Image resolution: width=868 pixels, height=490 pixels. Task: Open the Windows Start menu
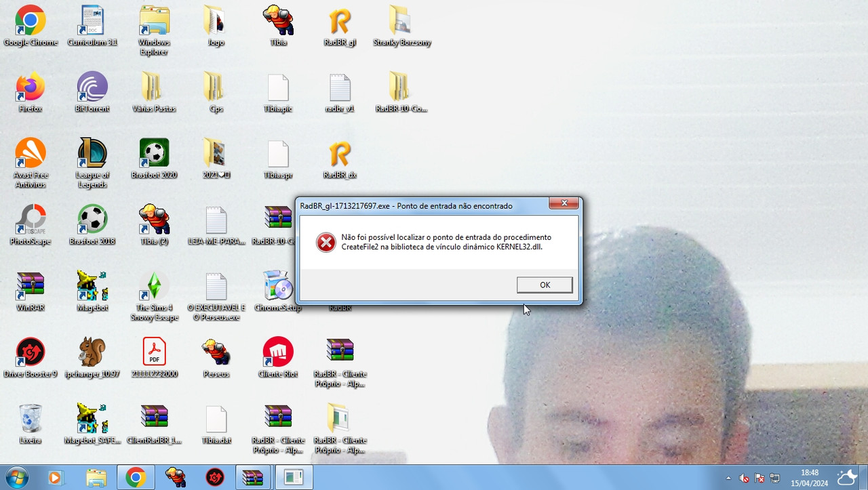tap(16, 478)
